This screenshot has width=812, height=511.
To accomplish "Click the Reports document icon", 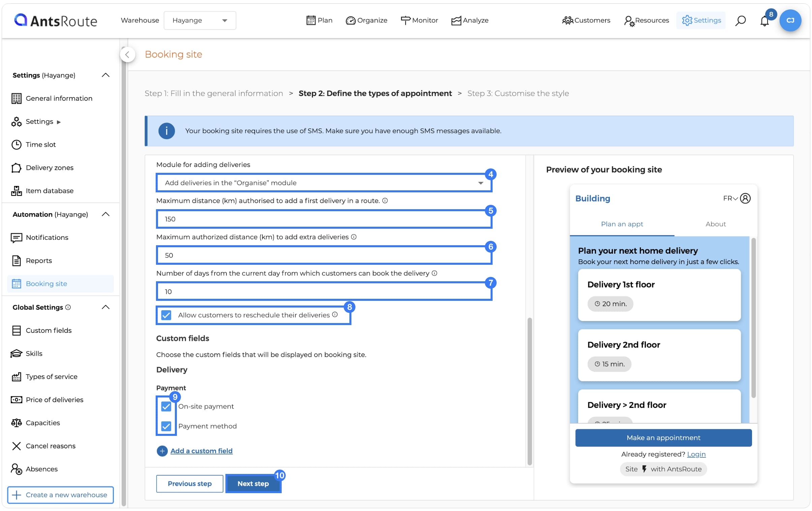I will 16,261.
